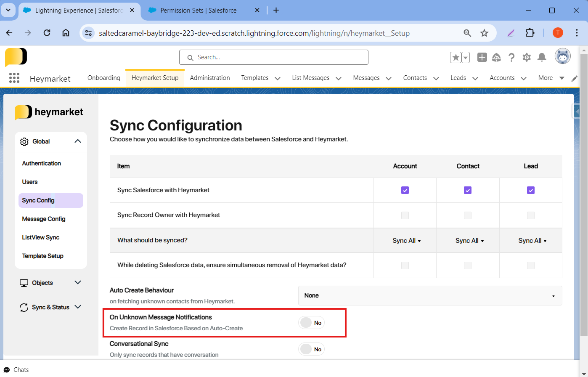588x377 pixels.
Task: Open the More navigation dropdown
Action: tap(551, 78)
